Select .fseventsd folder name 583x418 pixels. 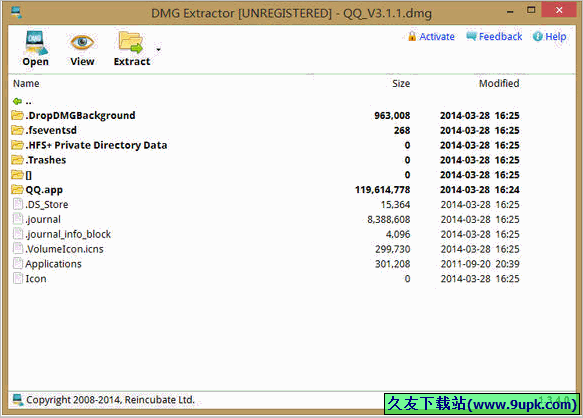[51, 131]
